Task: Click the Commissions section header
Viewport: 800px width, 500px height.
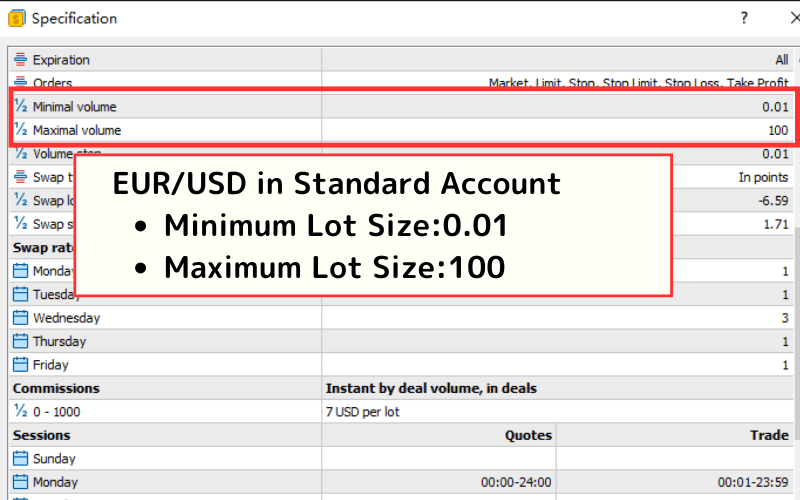Action: click(x=56, y=388)
